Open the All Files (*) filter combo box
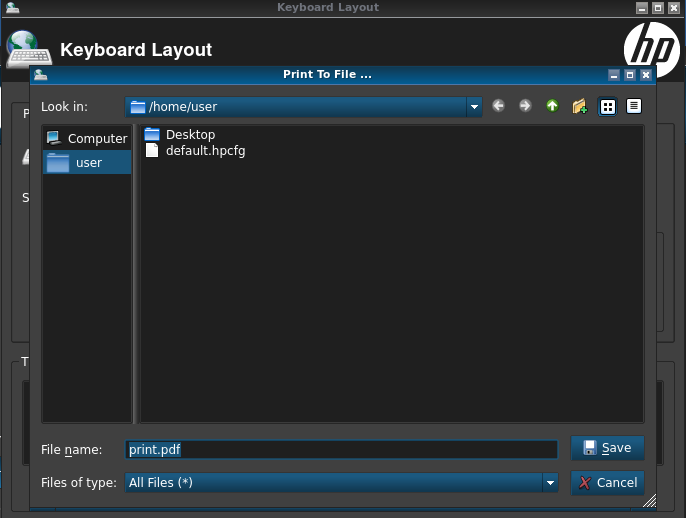The image size is (686, 518). [342, 483]
